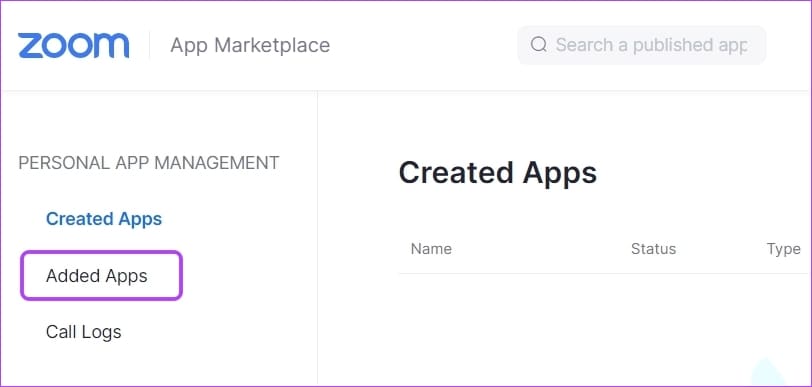Click the Personal App Management section label
The width and height of the screenshot is (812, 387).
tap(149, 163)
